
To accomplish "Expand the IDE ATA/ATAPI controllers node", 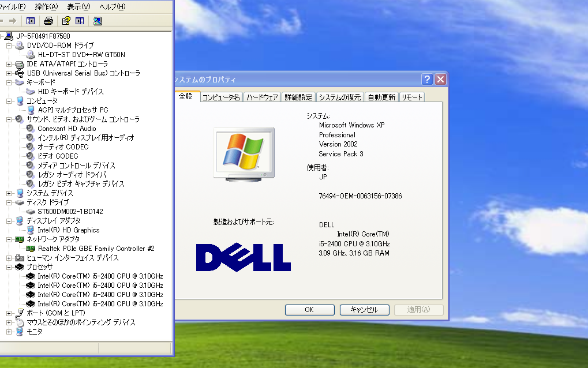I will pos(10,64).
